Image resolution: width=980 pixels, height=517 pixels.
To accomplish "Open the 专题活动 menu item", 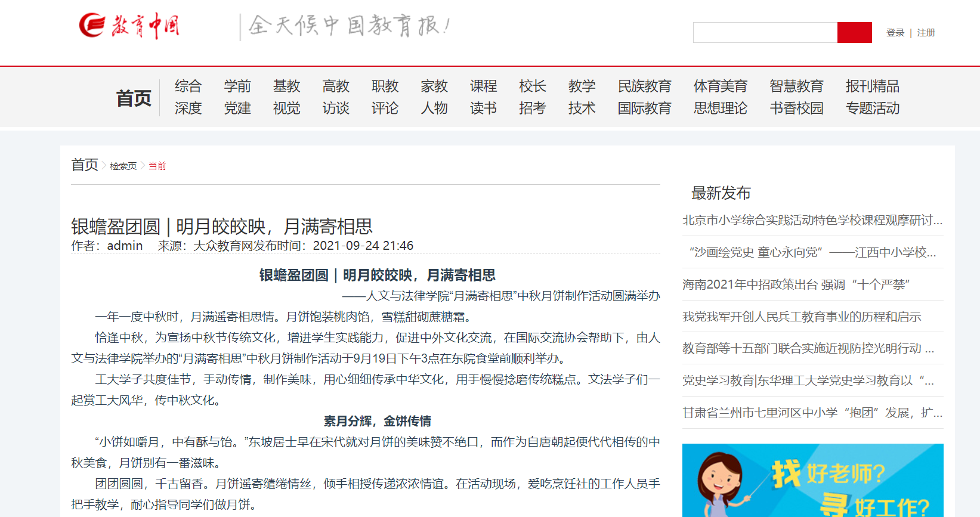I will point(872,109).
